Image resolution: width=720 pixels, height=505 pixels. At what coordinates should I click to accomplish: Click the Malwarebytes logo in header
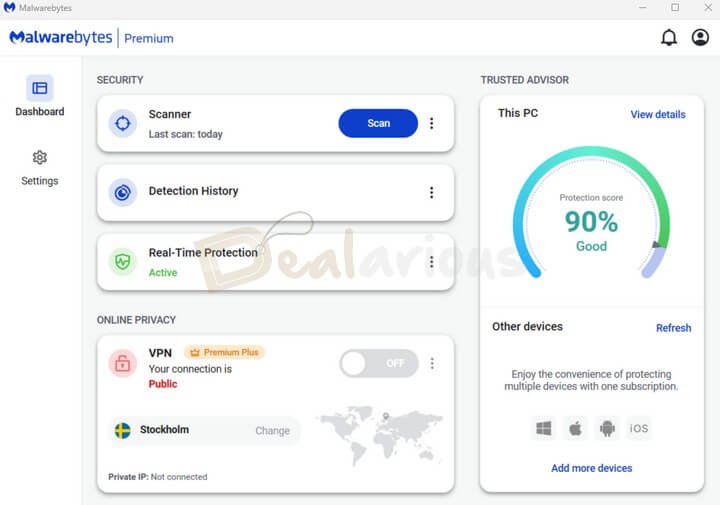pos(61,38)
